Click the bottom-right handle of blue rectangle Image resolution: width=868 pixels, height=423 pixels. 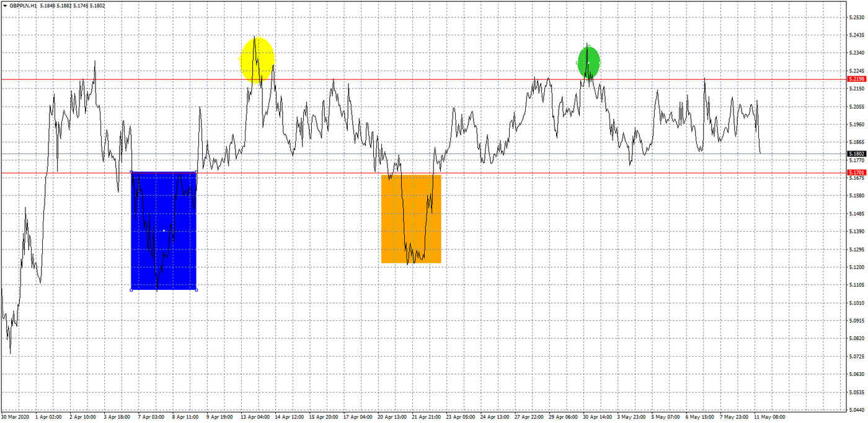tap(197, 289)
